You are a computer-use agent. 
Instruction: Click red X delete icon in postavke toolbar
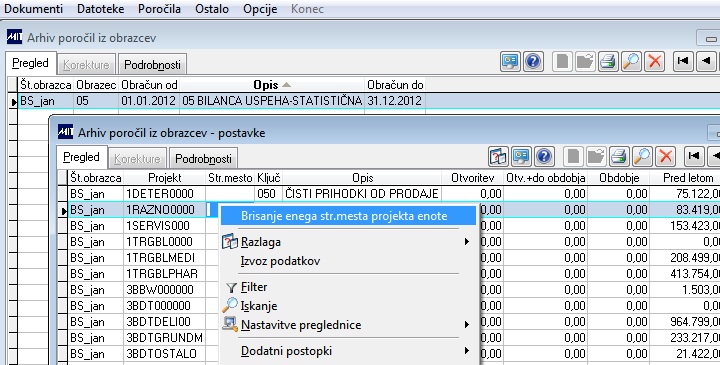pos(666,157)
